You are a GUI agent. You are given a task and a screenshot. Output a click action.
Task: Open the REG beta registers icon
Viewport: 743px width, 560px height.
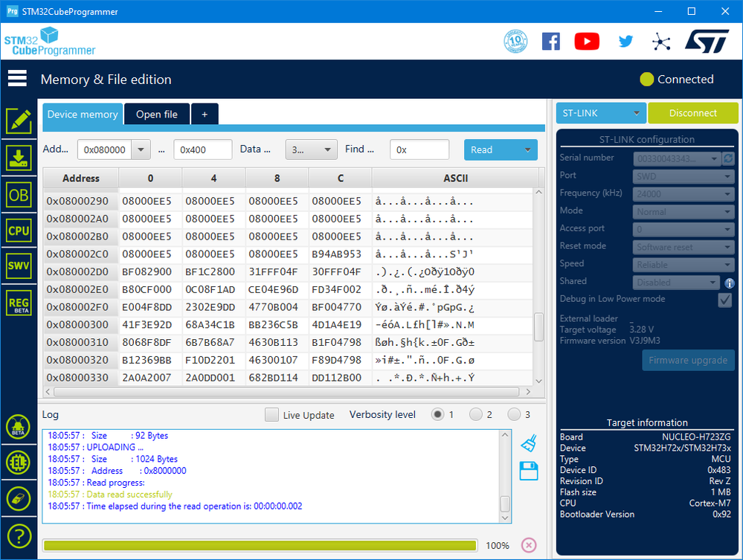[x=19, y=303]
